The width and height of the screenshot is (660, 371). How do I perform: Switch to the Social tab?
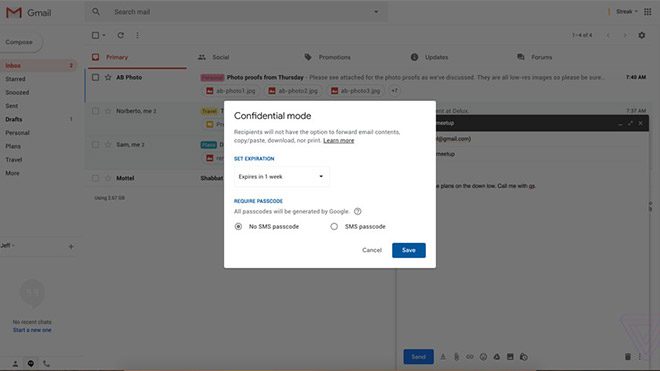tap(214, 57)
